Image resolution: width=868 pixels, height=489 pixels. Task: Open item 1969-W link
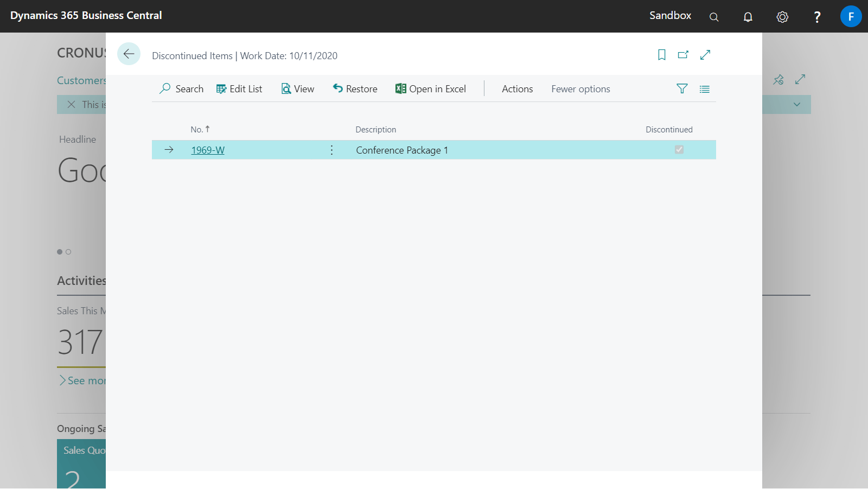[x=208, y=150]
